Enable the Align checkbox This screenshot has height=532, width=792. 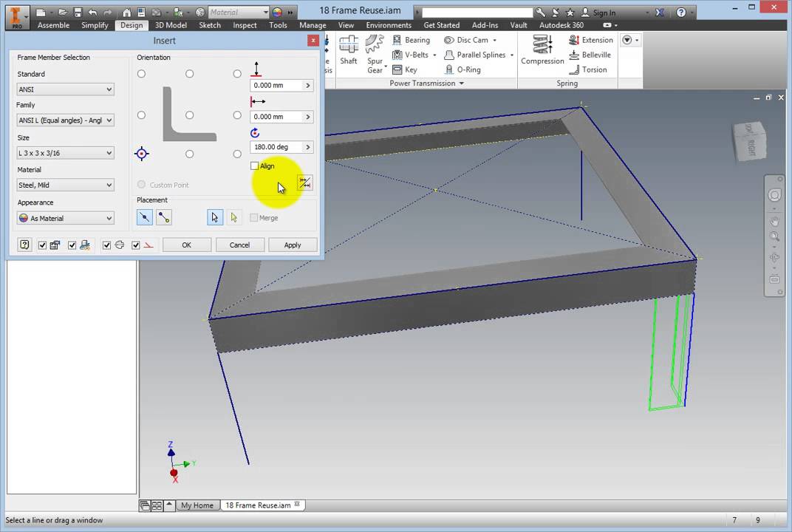coord(255,166)
